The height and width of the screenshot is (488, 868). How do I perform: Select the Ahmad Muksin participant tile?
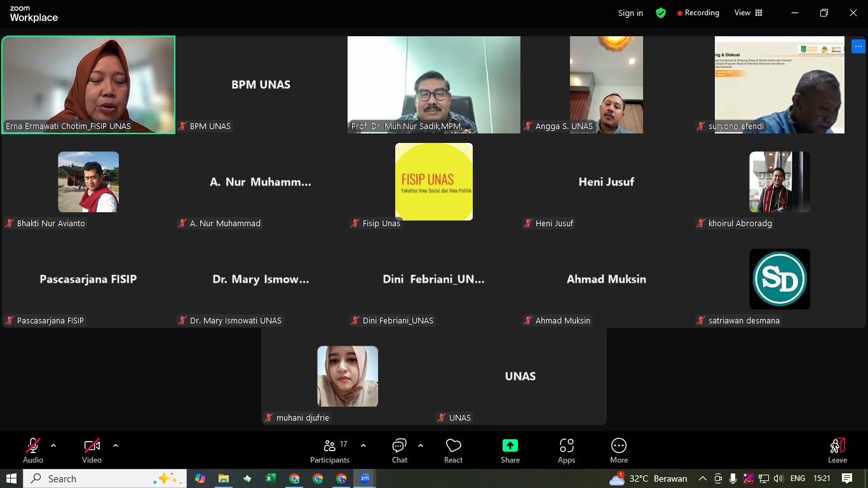click(607, 279)
